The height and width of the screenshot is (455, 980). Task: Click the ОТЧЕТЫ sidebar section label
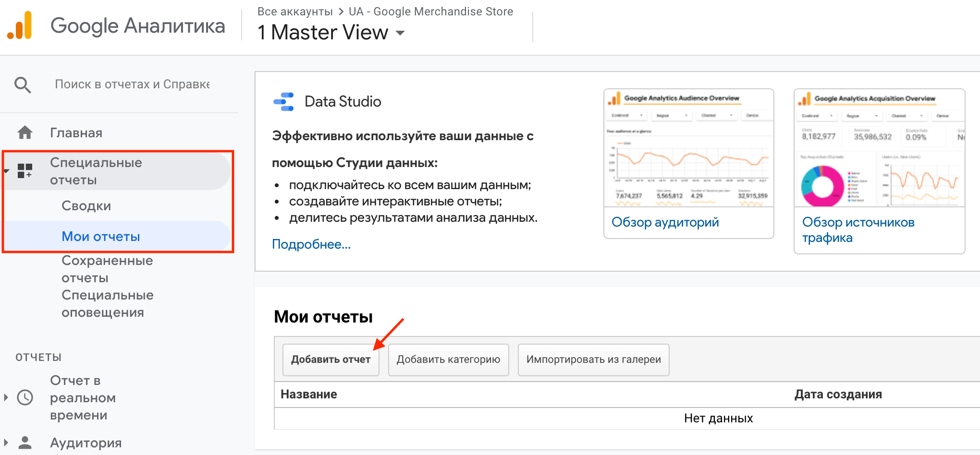pyautogui.click(x=38, y=357)
